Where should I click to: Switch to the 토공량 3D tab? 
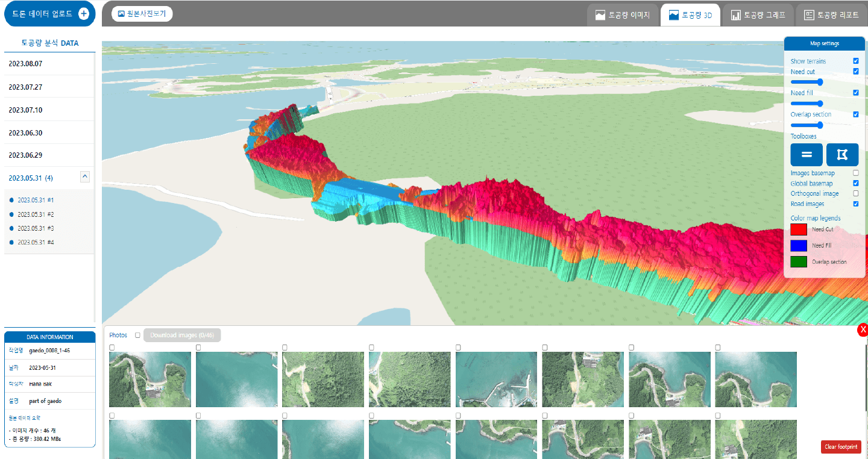point(690,15)
